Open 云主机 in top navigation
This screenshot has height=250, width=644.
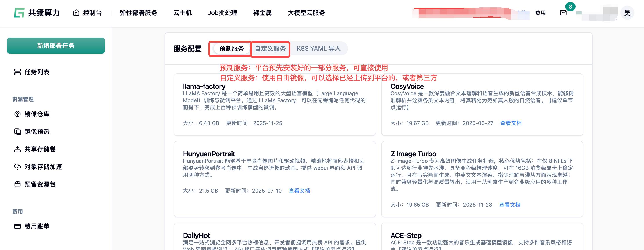182,13
